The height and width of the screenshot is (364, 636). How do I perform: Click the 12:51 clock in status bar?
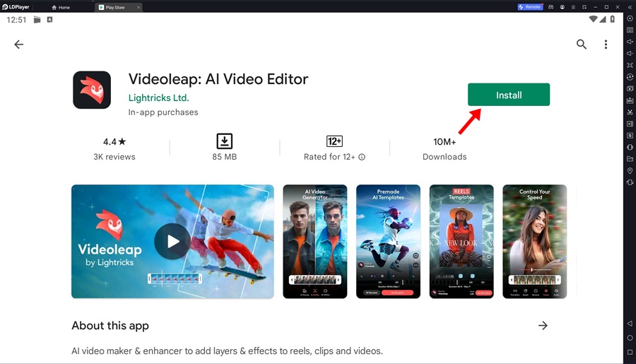[x=16, y=20]
